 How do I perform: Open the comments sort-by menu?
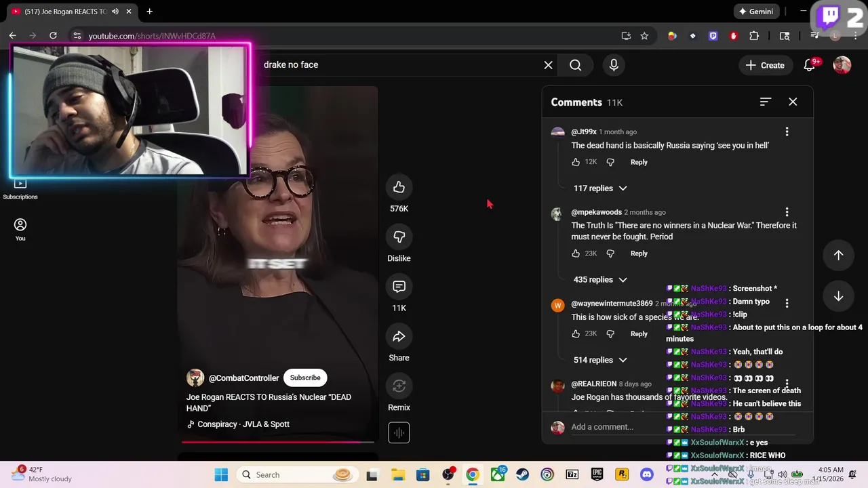pos(766,102)
